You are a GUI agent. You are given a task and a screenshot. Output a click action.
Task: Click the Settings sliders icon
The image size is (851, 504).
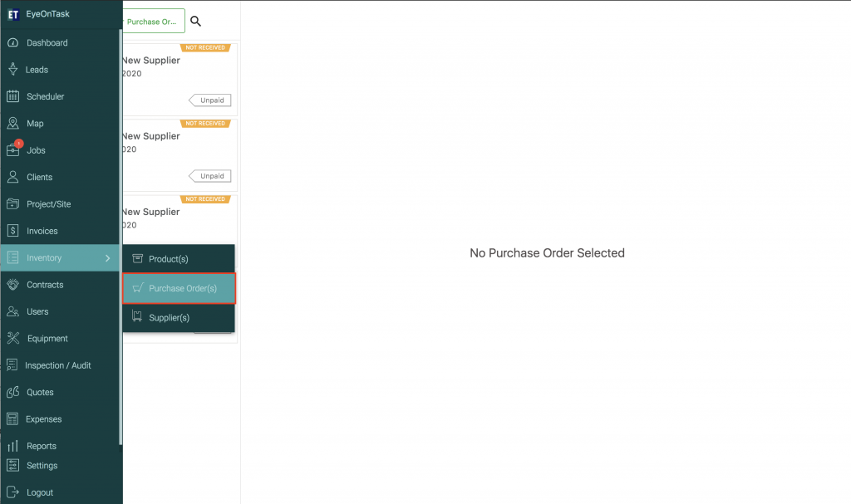tap(12, 466)
